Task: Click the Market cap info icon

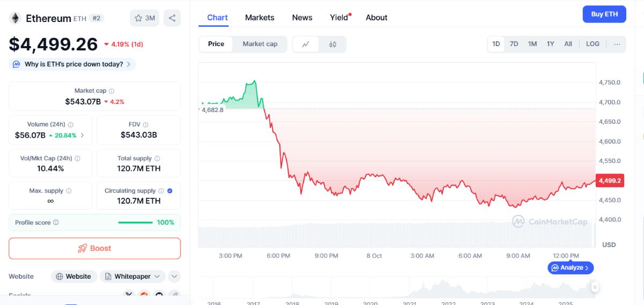Action: coord(112,91)
